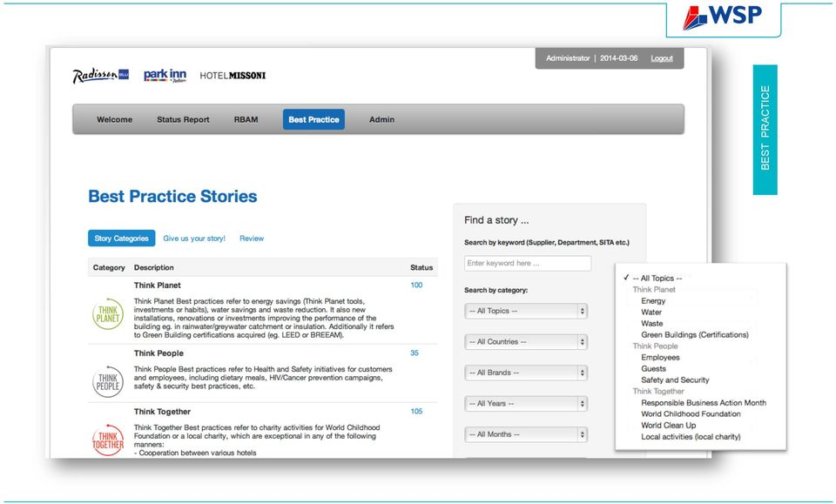Focus the keyword search field

tap(528, 263)
